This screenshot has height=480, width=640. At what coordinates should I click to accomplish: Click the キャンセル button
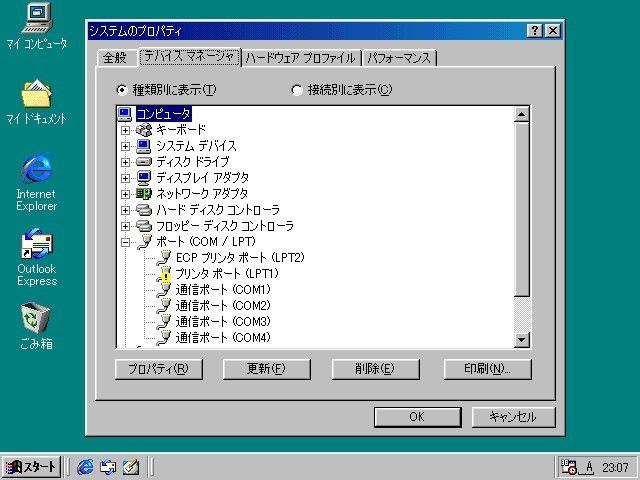[513, 417]
